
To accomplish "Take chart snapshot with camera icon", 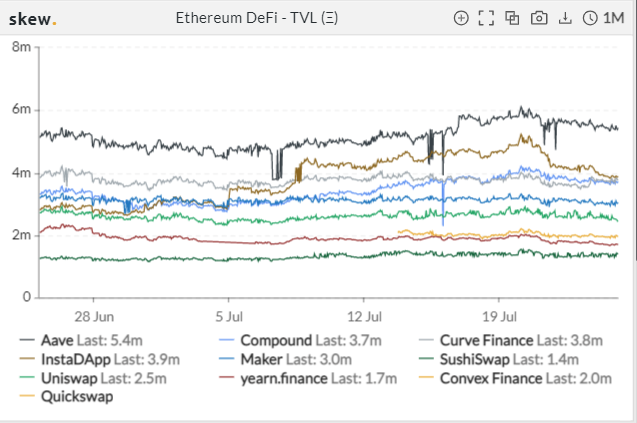I will (539, 18).
